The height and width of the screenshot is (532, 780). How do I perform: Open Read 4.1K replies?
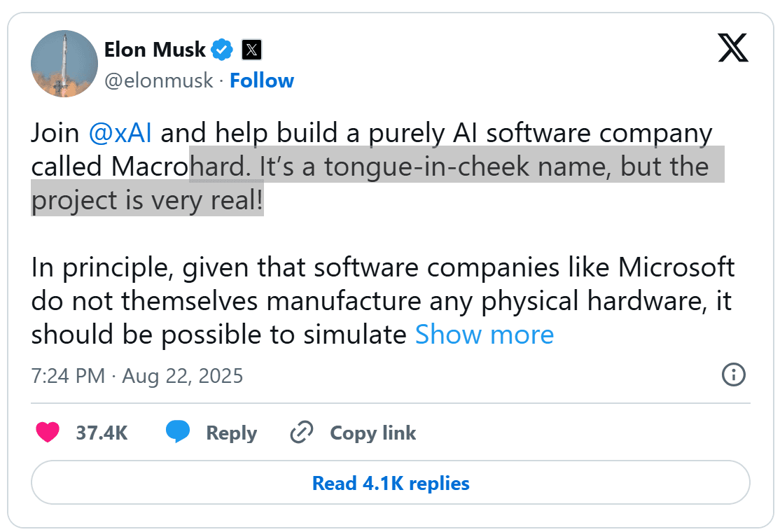[390, 483]
